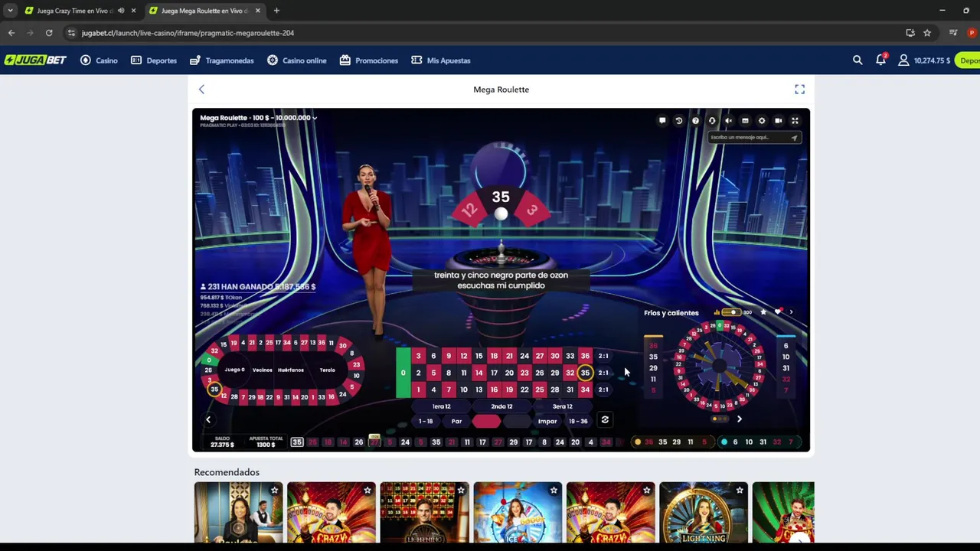Click the last result 35 history box
This screenshot has height=551, width=980.
pyautogui.click(x=297, y=442)
